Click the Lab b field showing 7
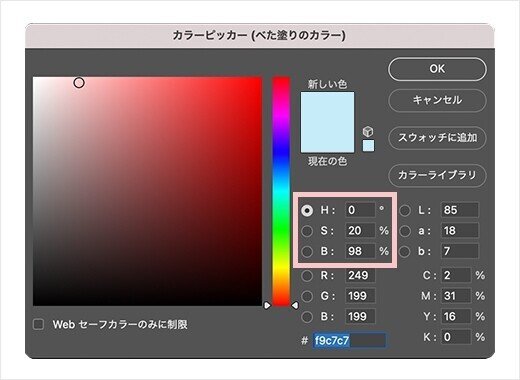520x380 pixels. click(x=460, y=251)
